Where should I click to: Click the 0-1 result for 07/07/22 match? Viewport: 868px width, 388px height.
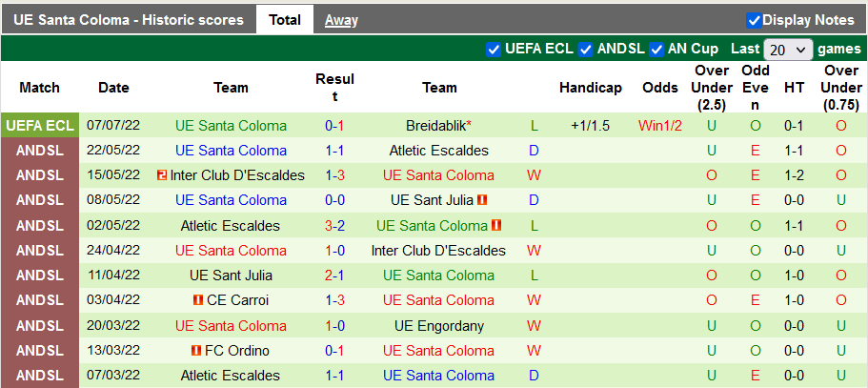point(334,126)
